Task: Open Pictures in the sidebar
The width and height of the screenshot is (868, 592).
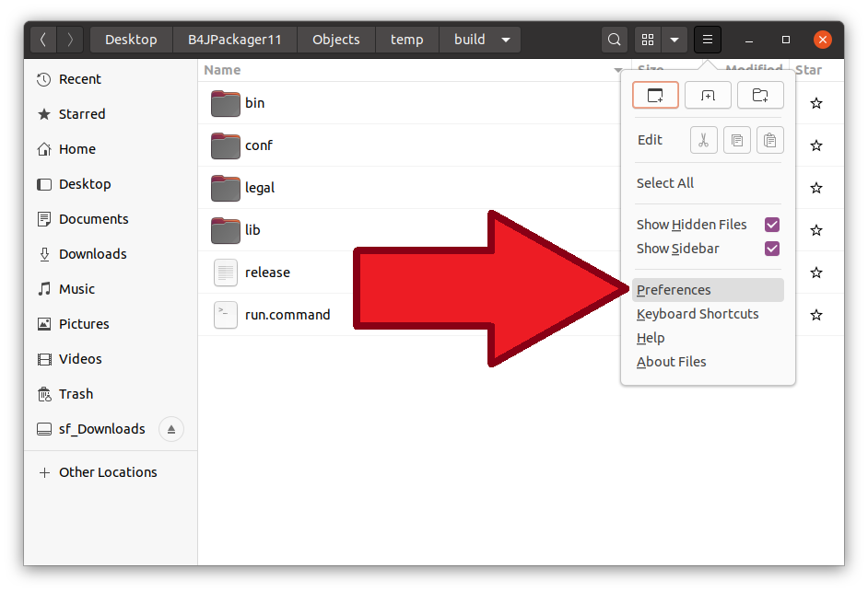Action: 111,324
